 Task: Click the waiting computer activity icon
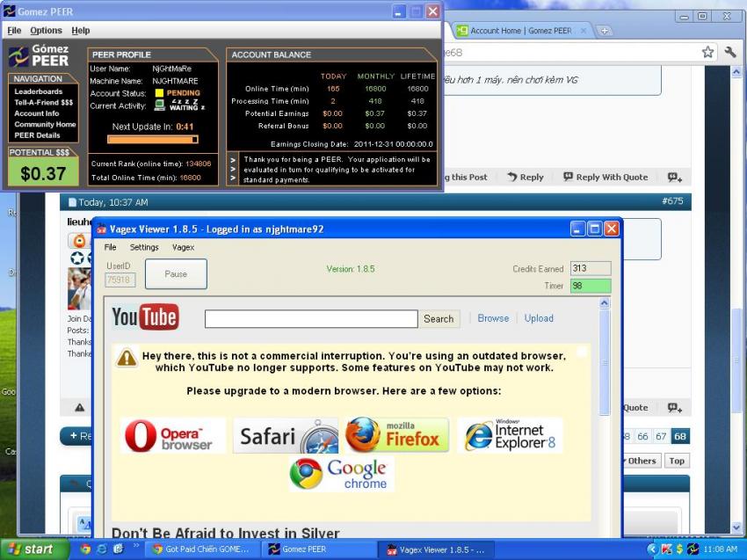pyautogui.click(x=160, y=105)
